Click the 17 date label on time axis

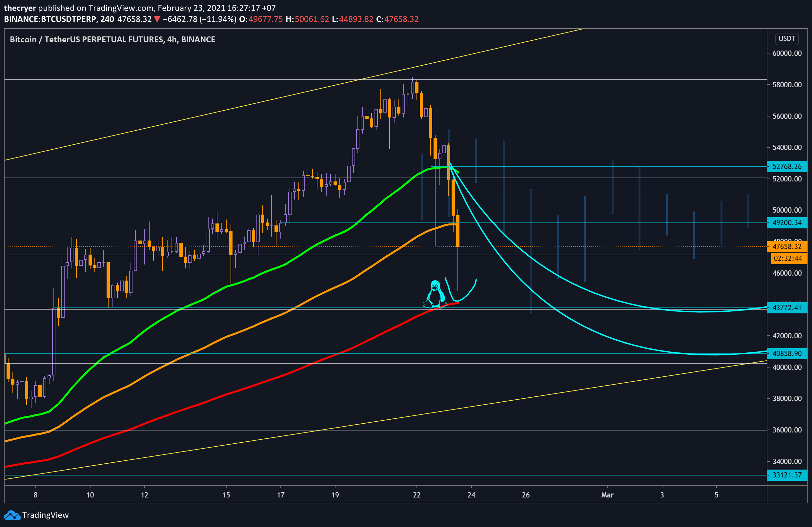[x=280, y=495]
